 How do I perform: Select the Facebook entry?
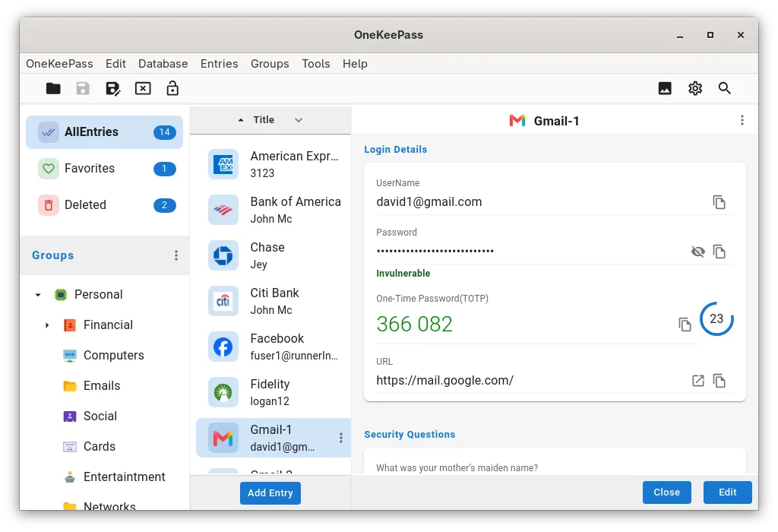(274, 347)
